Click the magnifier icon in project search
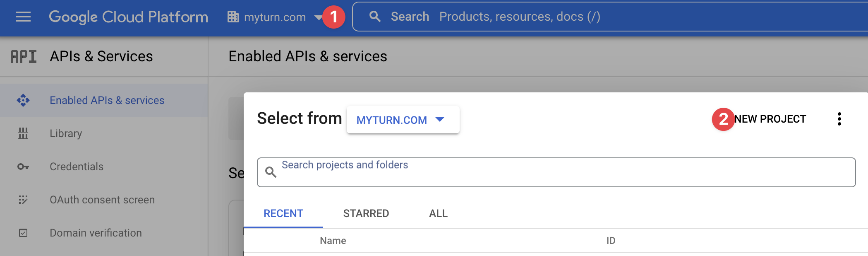The height and width of the screenshot is (256, 868). pos(271,172)
